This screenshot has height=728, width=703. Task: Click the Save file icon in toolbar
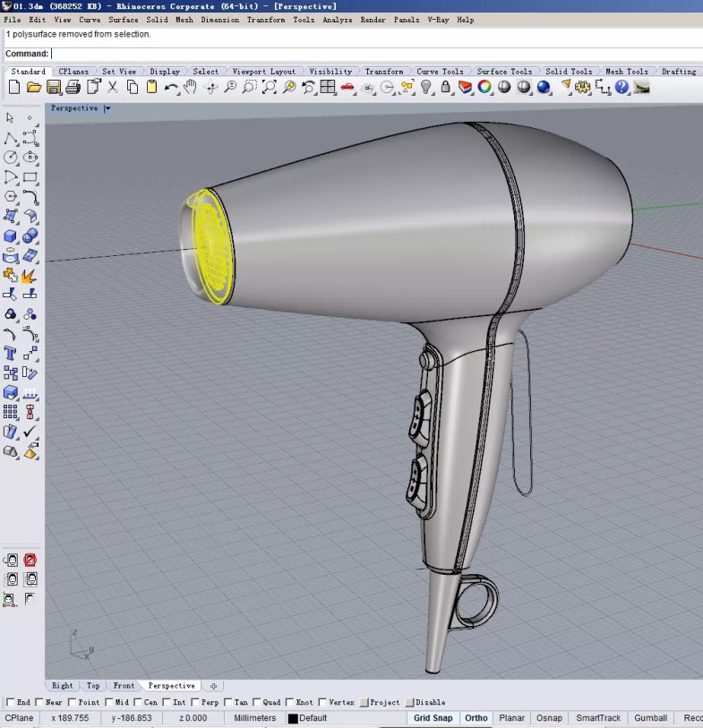(x=54, y=87)
